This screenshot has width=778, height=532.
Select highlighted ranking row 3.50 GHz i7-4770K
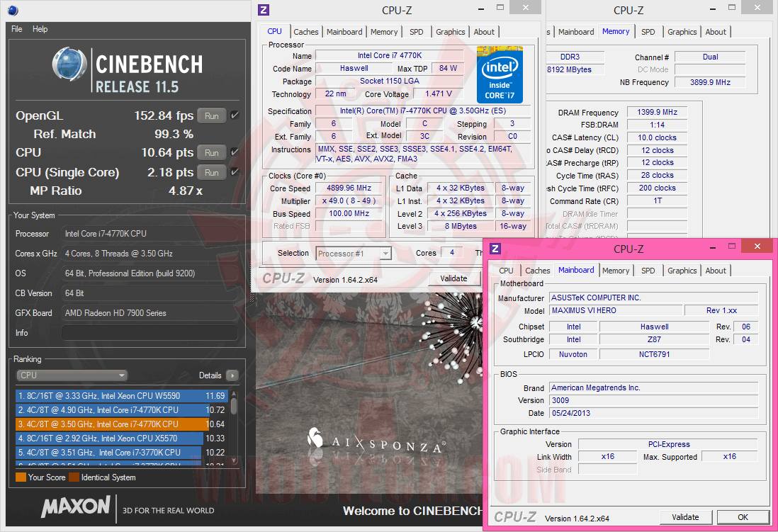(122, 424)
